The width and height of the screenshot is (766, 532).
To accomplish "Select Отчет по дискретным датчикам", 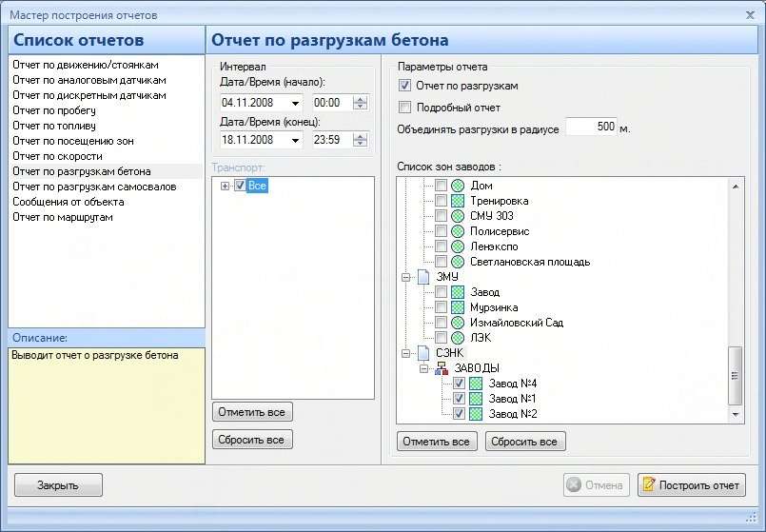I will coord(89,95).
